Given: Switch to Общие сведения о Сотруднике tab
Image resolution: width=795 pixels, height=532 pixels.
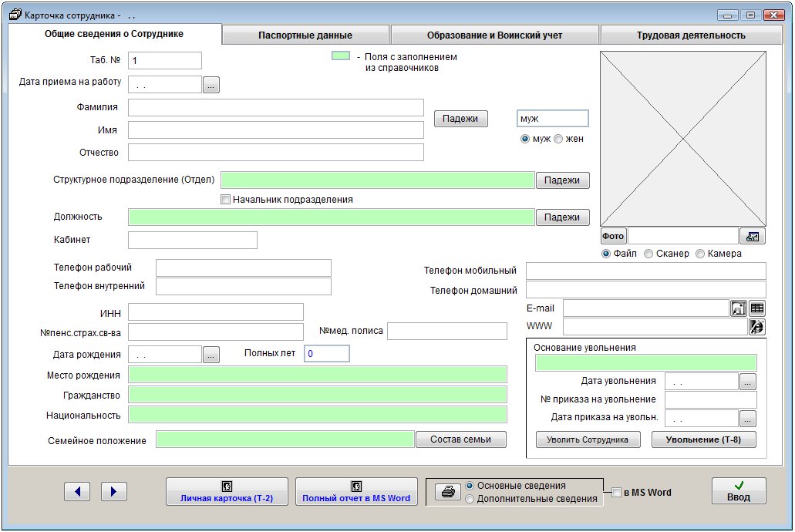Looking at the screenshot, I should (114, 34).
